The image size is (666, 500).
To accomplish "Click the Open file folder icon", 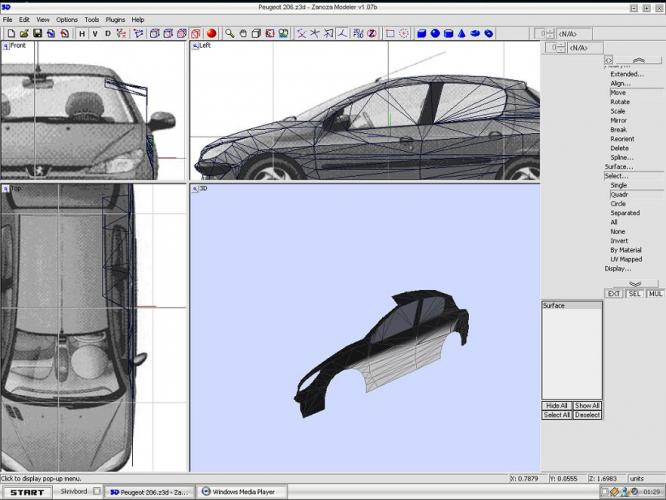I will [x=23, y=33].
